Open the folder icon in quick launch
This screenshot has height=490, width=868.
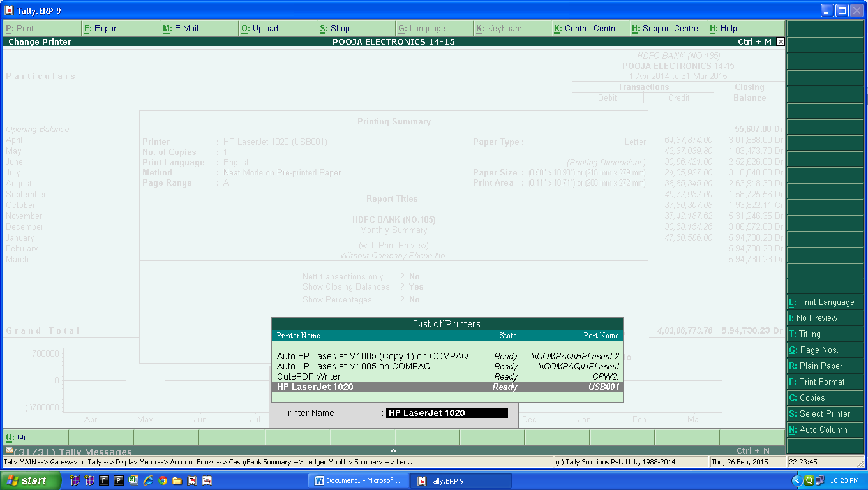click(177, 480)
